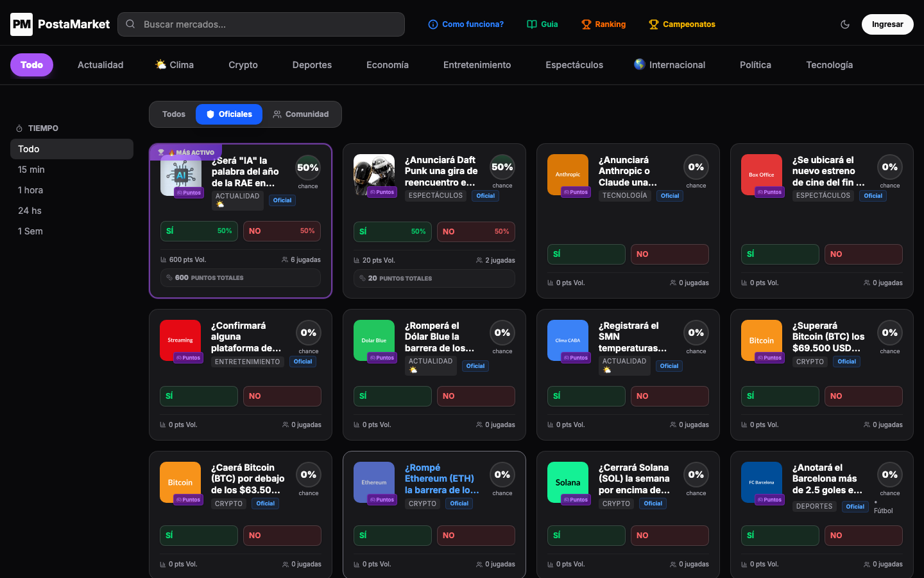Open the "¿Cerrará Solana (SOL)" market title
Viewport: 924px width, 578px height.
(634, 479)
